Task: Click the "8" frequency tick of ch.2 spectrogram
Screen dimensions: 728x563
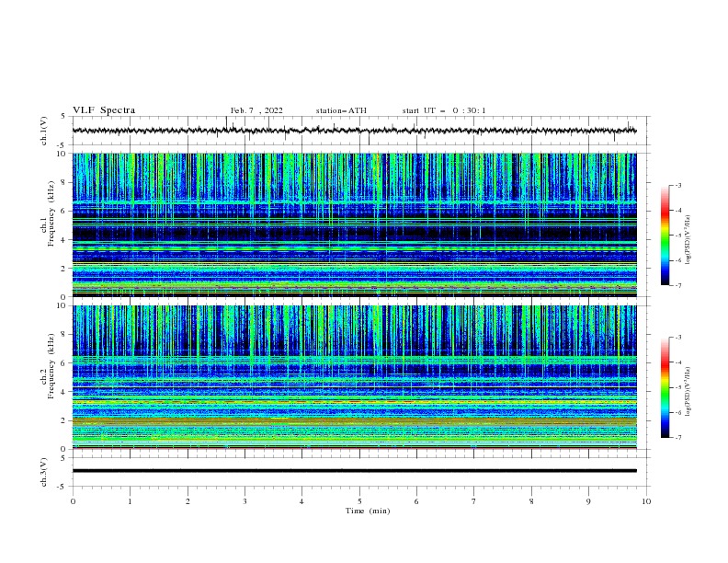Action: (64, 334)
